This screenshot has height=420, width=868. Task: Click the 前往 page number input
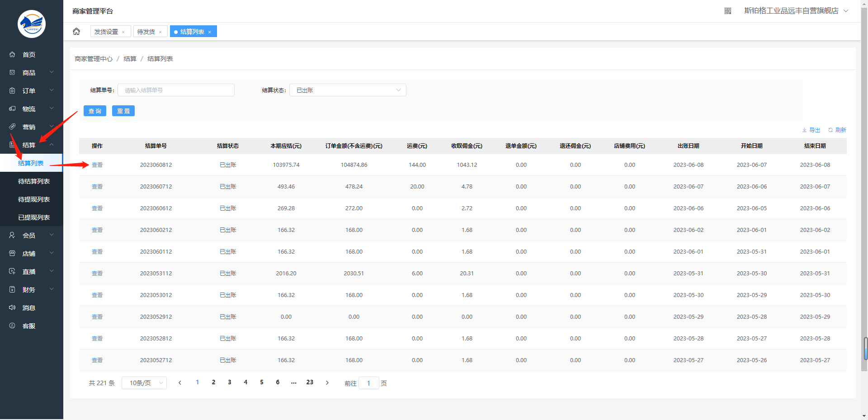pos(368,383)
